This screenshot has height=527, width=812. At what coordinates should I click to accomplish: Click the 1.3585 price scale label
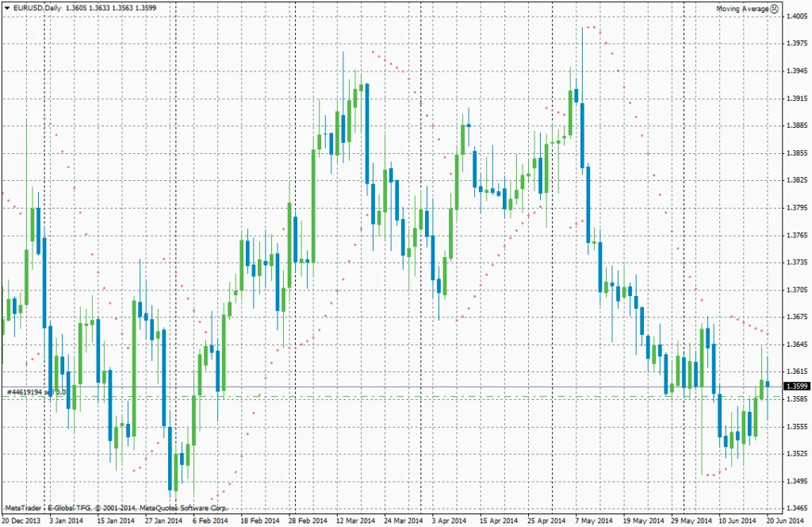(x=797, y=399)
